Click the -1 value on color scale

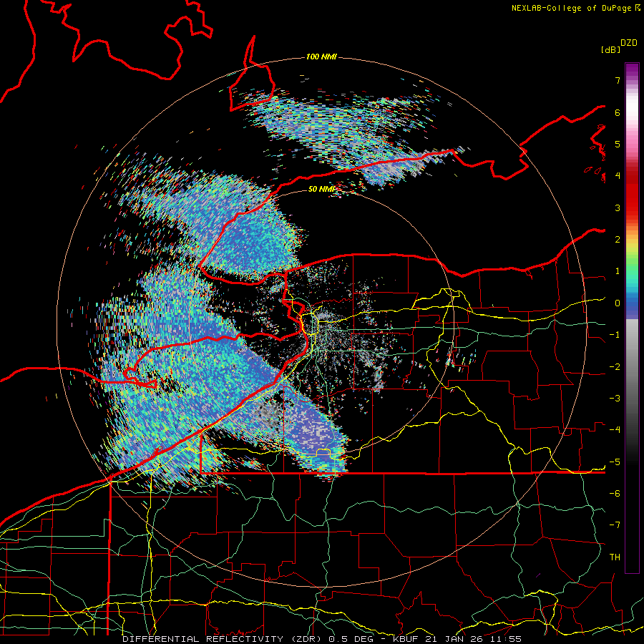615,335
